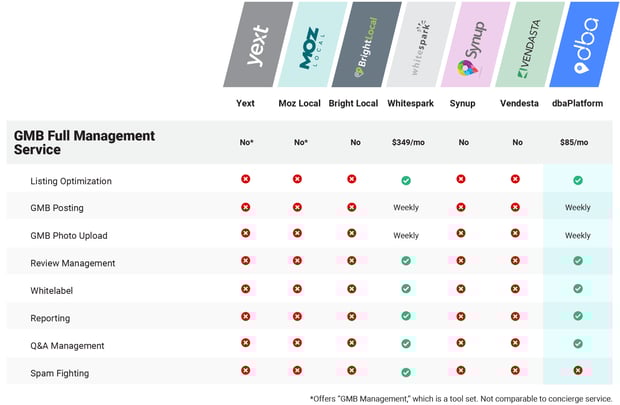Click the Vendasta logo banner

pyautogui.click(x=530, y=44)
